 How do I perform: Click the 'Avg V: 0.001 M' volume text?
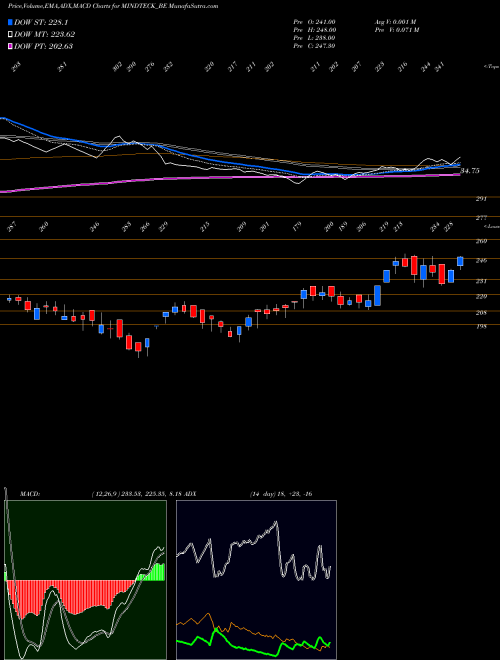click(395, 22)
